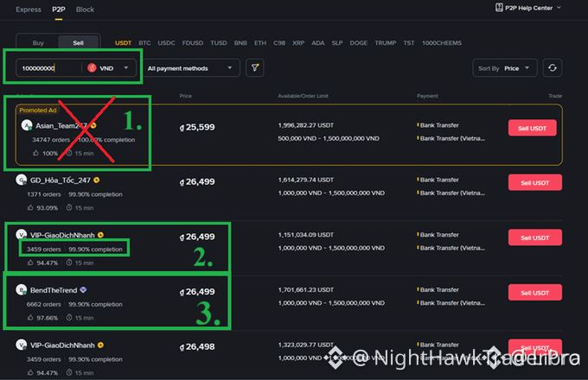Open BendTheTrend merchant profile

pyautogui.click(x=54, y=290)
